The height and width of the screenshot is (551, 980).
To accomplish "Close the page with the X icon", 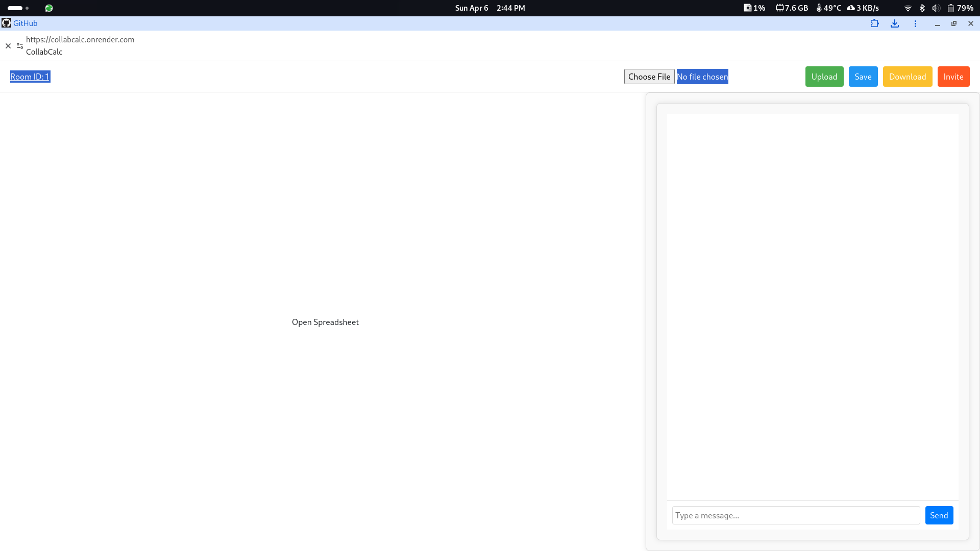I will point(8,46).
